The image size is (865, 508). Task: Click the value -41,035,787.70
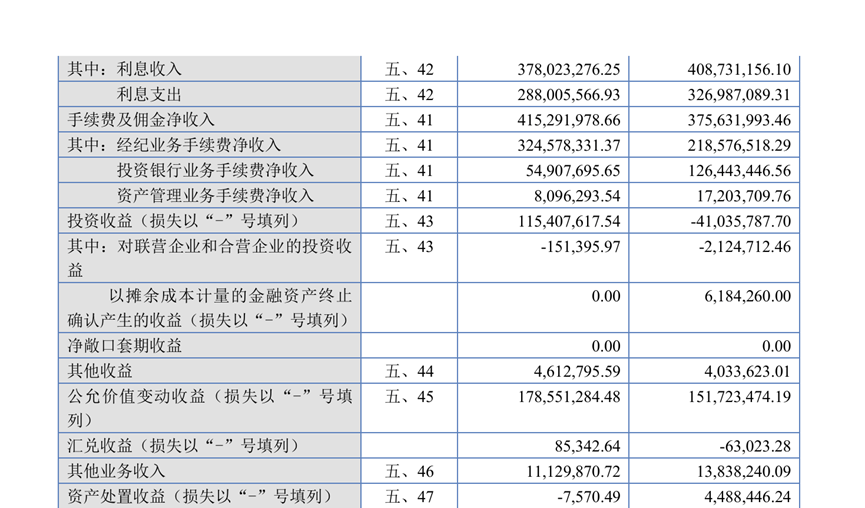[x=740, y=222]
